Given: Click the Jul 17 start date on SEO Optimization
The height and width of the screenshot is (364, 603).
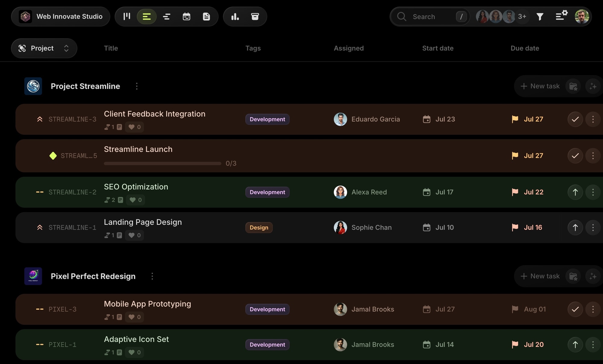Looking at the screenshot, I should click(438, 192).
